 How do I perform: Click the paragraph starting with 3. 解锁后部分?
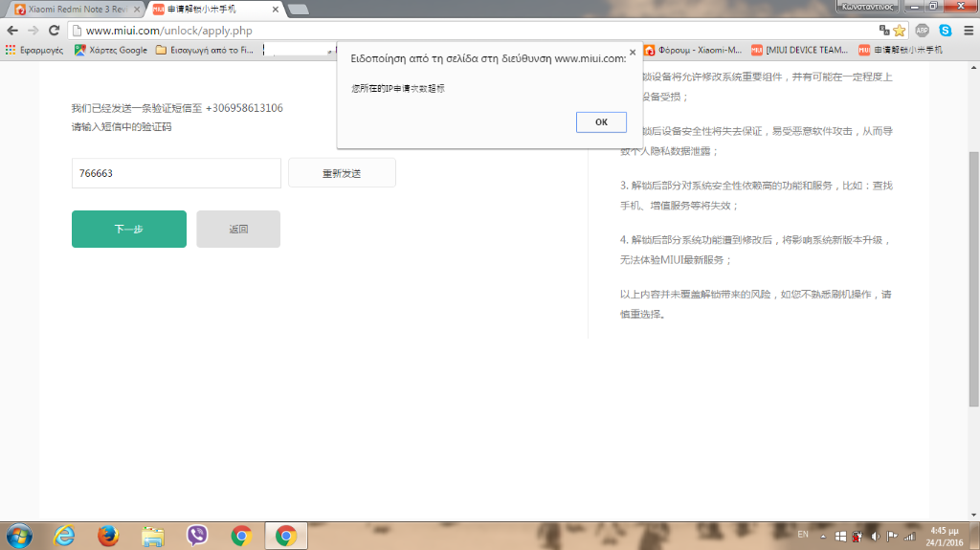756,196
